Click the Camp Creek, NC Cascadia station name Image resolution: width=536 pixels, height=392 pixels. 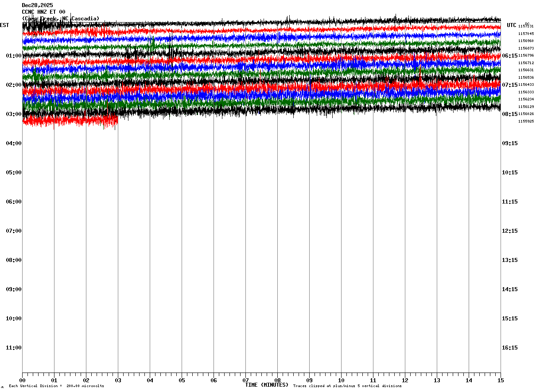coord(61,19)
